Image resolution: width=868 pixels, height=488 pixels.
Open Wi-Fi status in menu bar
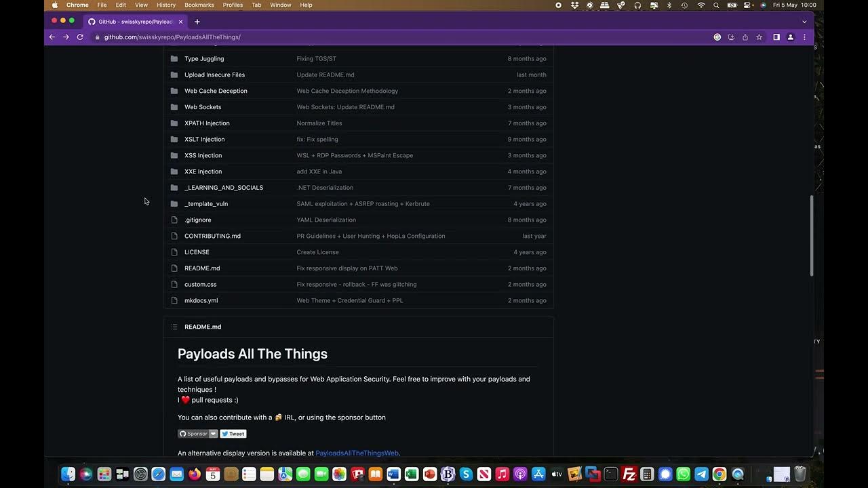(701, 5)
